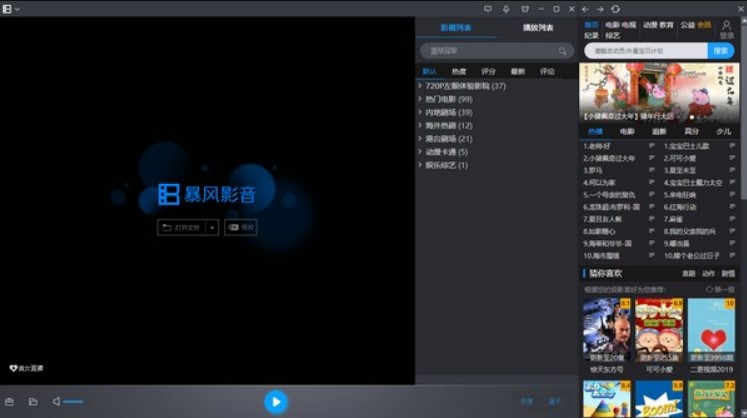Click play icon beside 5.来电狂响
The image size is (747, 418).
[x=732, y=194]
